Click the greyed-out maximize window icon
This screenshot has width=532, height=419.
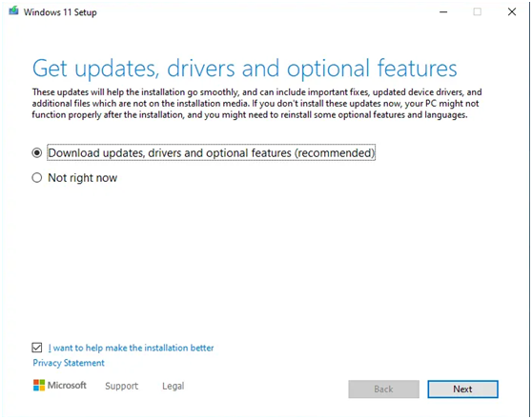coord(477,11)
